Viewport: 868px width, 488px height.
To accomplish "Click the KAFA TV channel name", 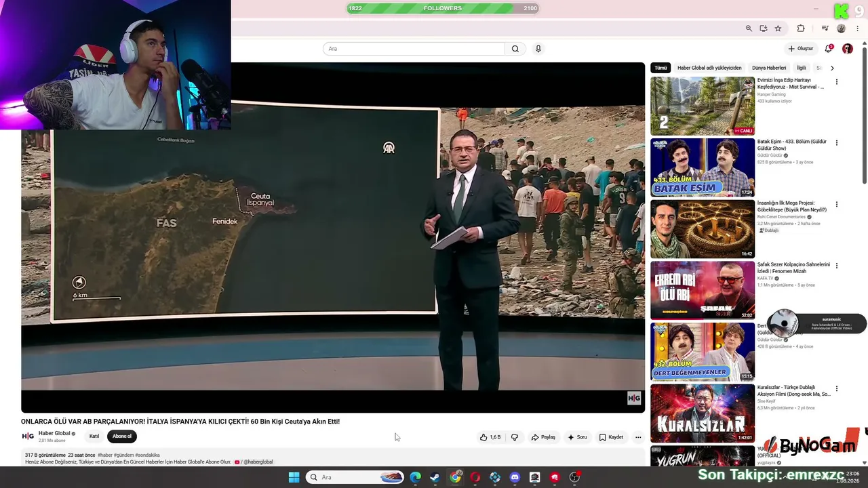I will coord(766,279).
